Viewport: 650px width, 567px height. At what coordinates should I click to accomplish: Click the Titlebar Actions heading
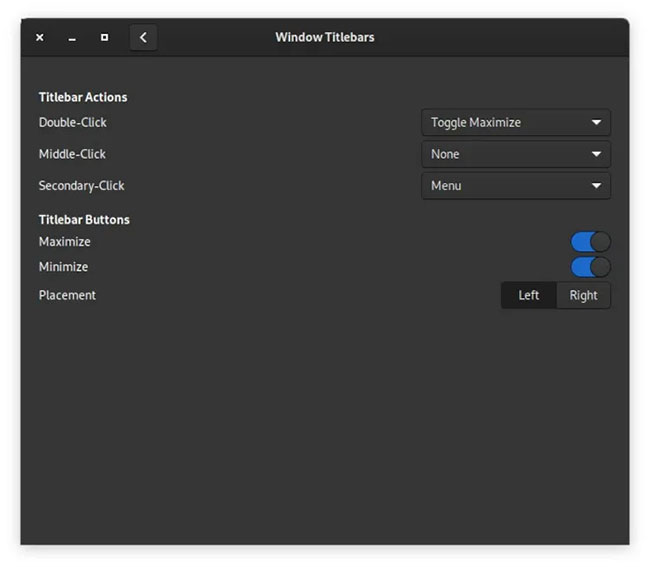pyautogui.click(x=83, y=97)
